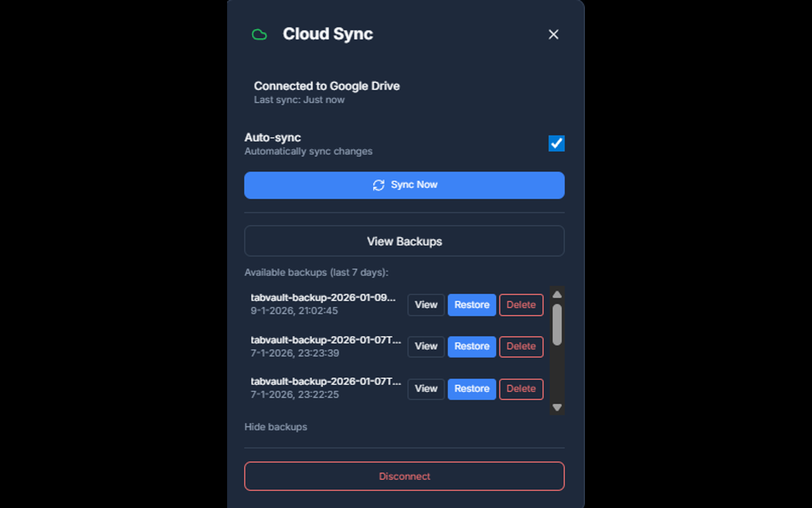Screen dimensions: 812x508
Task: Delete the backup dated 9-1-2026
Action: [521, 305]
